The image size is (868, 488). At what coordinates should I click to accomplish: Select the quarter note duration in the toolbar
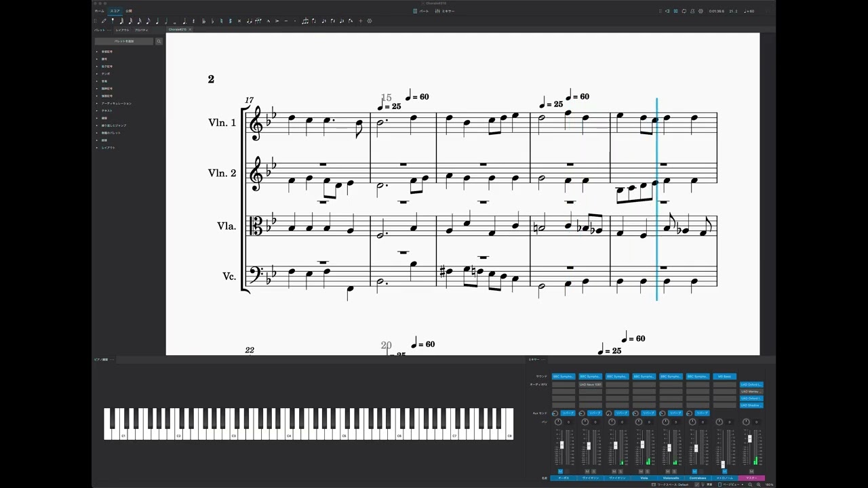(157, 21)
